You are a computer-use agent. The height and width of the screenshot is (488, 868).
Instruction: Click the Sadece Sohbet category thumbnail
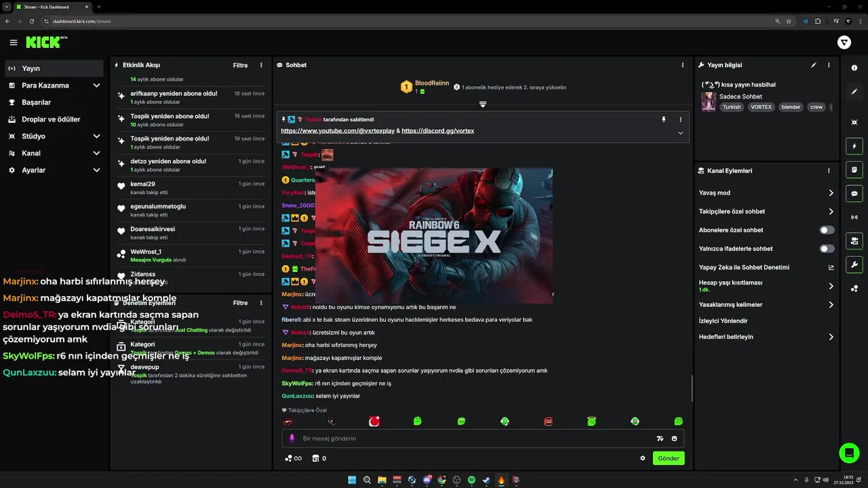click(x=709, y=102)
